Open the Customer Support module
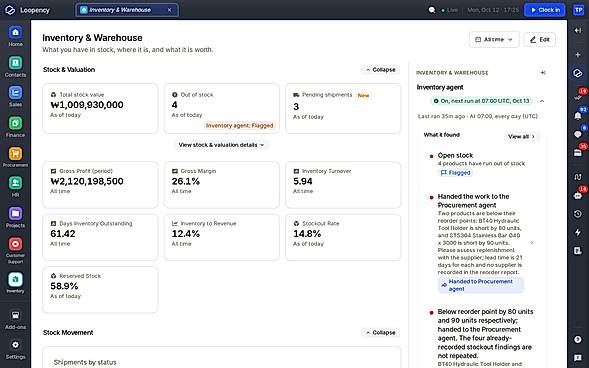The height and width of the screenshot is (368, 589). pos(15,250)
